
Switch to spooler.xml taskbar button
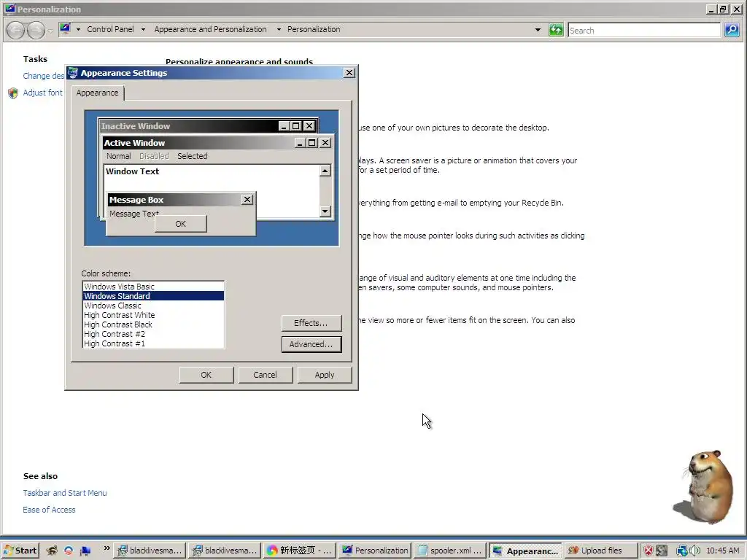[449, 551]
